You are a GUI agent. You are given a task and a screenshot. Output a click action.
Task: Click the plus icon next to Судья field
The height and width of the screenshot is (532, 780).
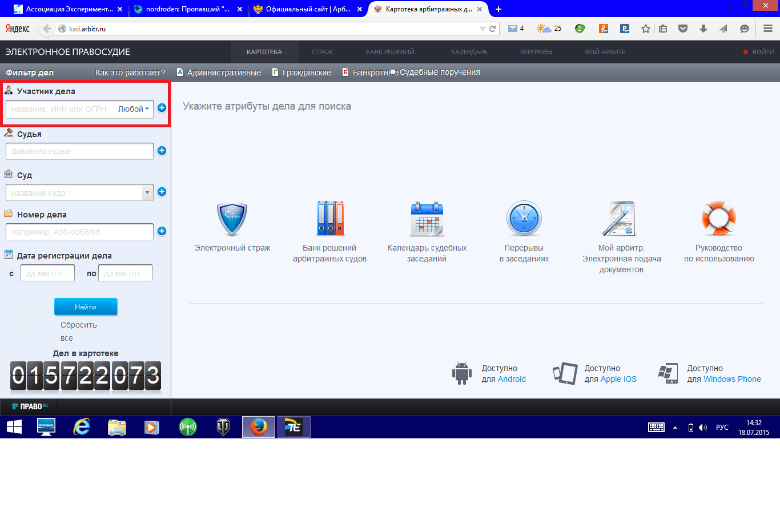click(x=162, y=151)
